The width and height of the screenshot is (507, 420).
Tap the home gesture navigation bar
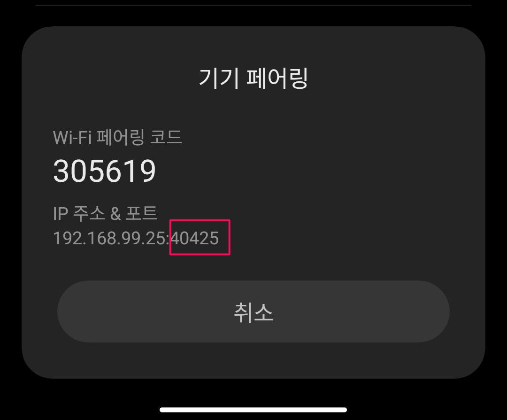click(x=253, y=410)
